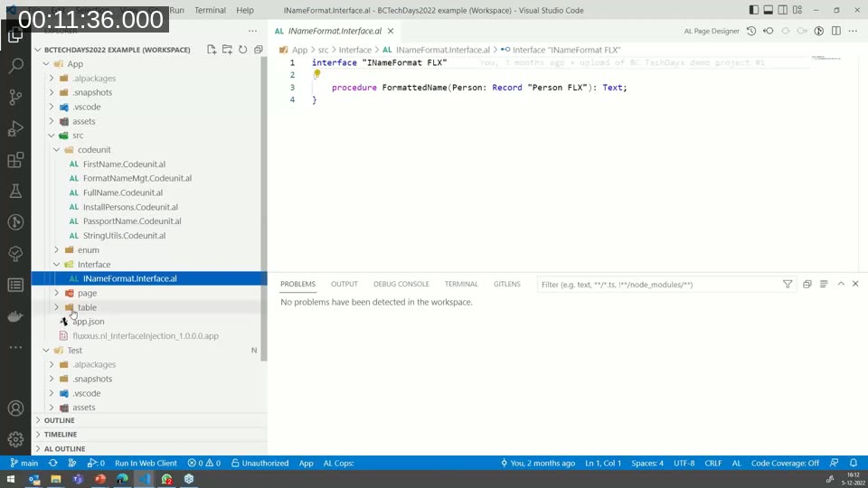868x488 pixels.
Task: Open Accounts menu in activity bar
Action: [x=15, y=408]
